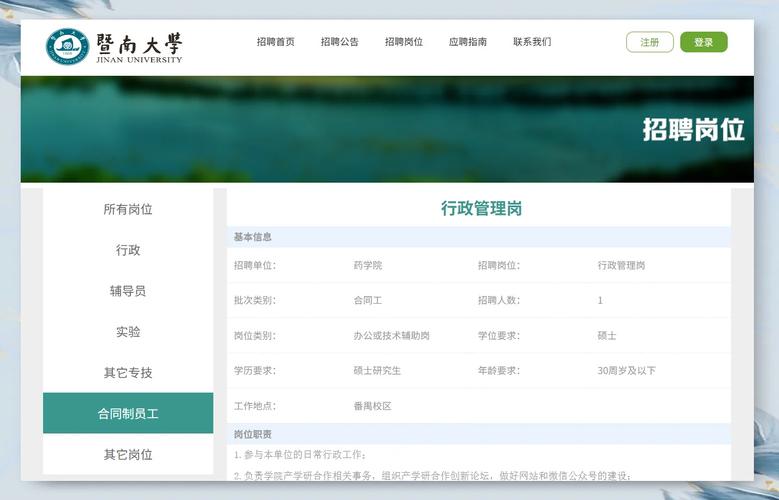Open the 招聘首页 navigation link

[x=276, y=42]
